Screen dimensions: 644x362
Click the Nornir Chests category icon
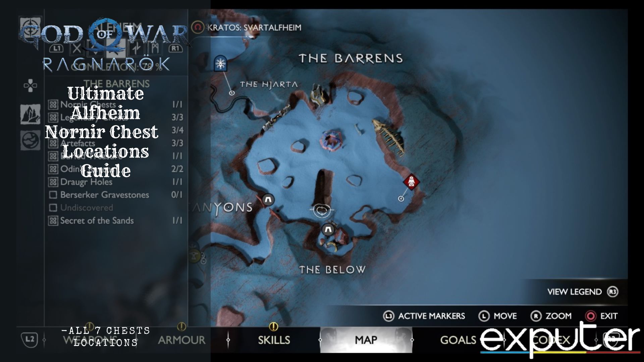pos(53,104)
